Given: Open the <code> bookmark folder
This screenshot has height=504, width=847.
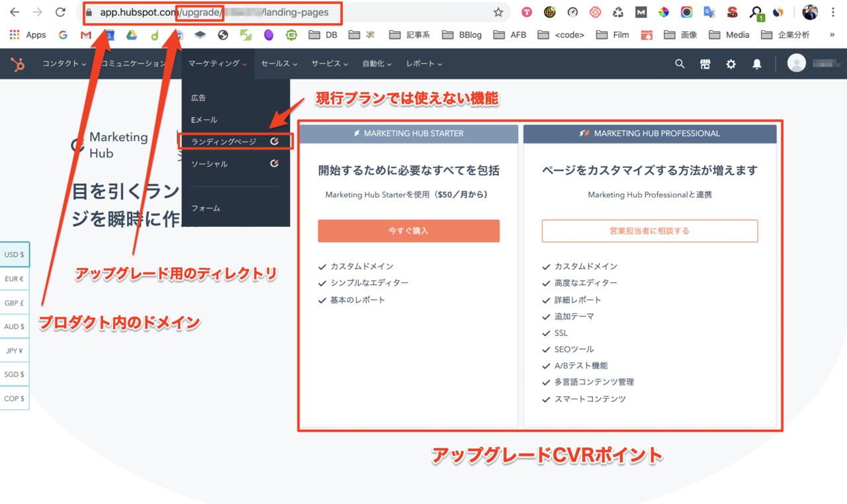Looking at the screenshot, I should [x=561, y=35].
